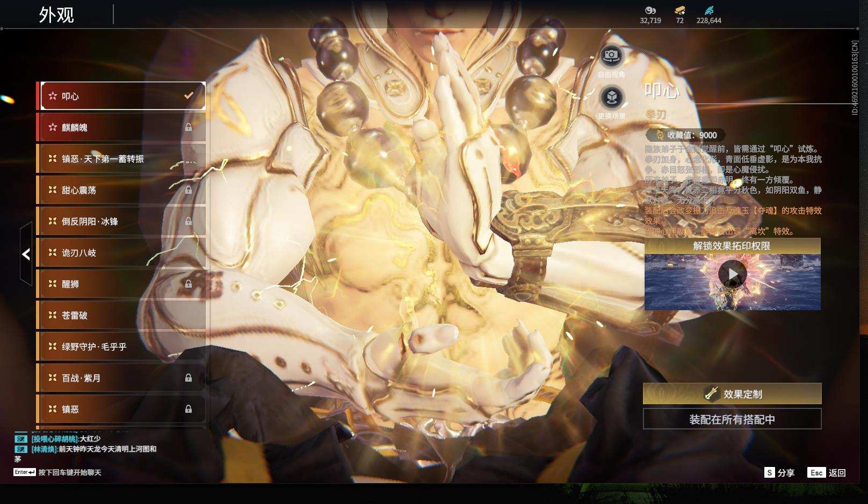The image size is (868, 504).
Task: Click the S 分享 share button
Action: [779, 473]
